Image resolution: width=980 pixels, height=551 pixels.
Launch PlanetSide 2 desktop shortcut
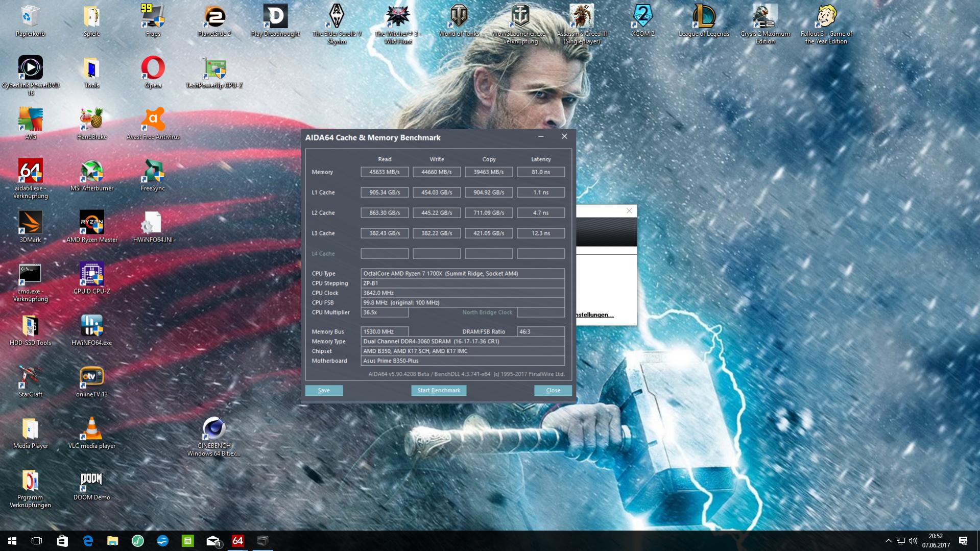tap(214, 20)
